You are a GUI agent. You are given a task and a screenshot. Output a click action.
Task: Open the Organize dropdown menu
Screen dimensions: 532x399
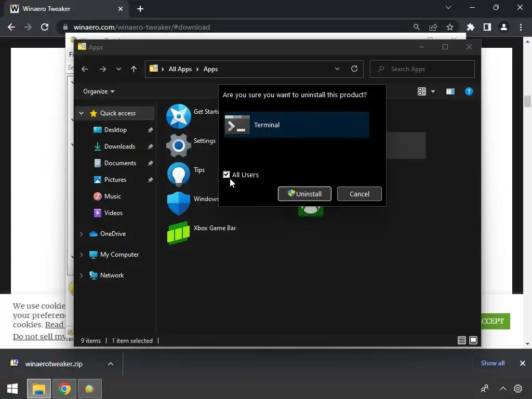click(99, 91)
